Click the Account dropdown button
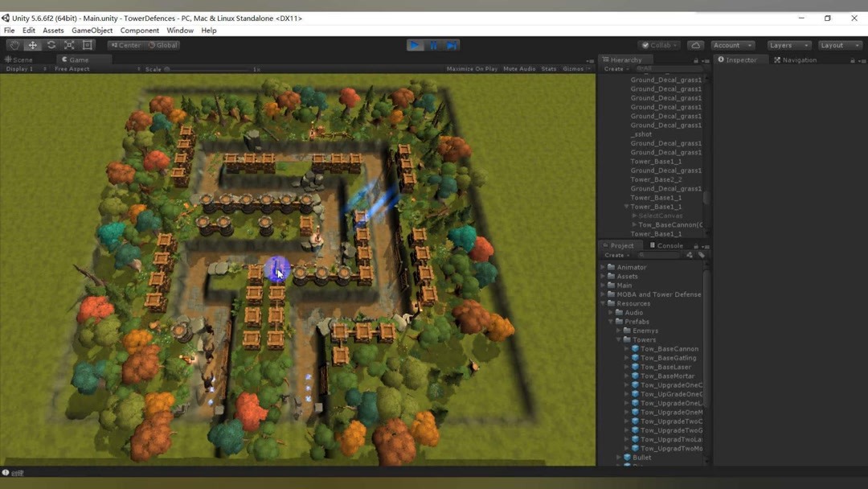This screenshot has height=489, width=868. [731, 45]
